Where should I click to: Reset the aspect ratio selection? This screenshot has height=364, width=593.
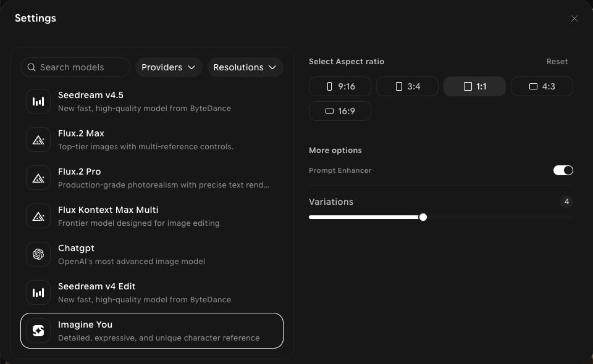point(557,62)
